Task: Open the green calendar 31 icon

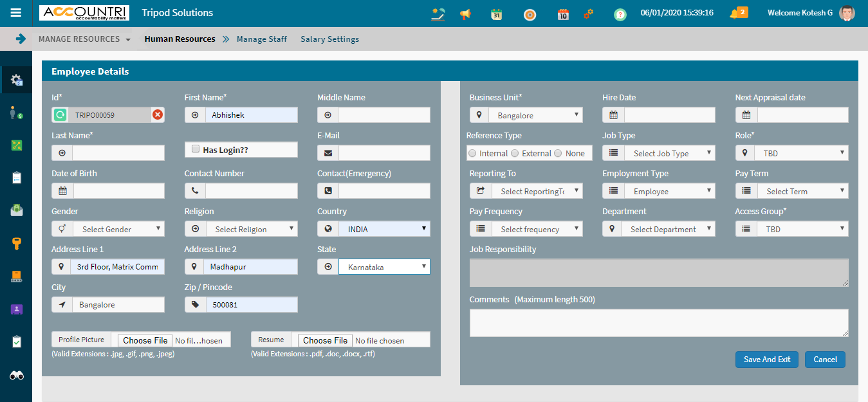Action: tap(496, 14)
